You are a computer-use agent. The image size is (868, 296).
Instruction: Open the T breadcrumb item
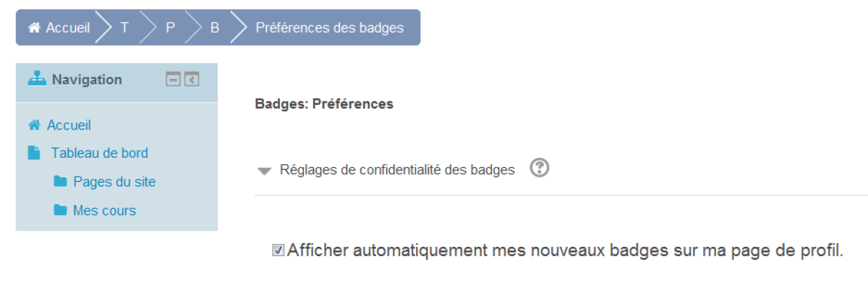coord(124,28)
